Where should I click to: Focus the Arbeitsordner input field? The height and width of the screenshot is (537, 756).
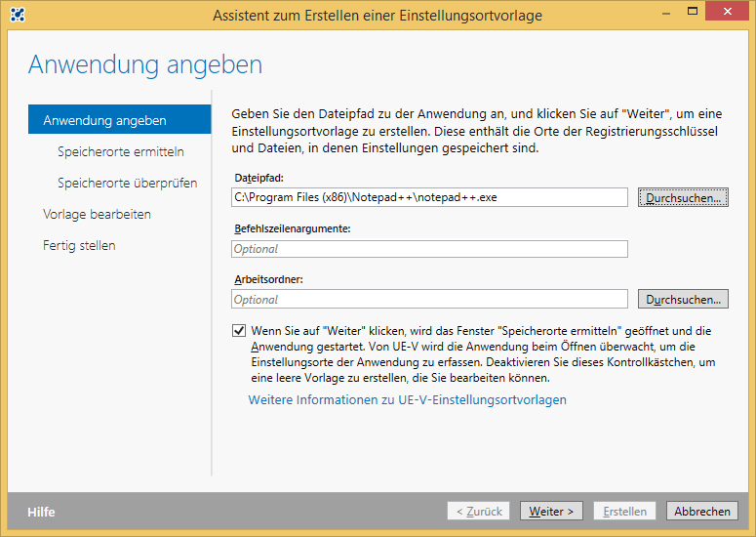[429, 299]
